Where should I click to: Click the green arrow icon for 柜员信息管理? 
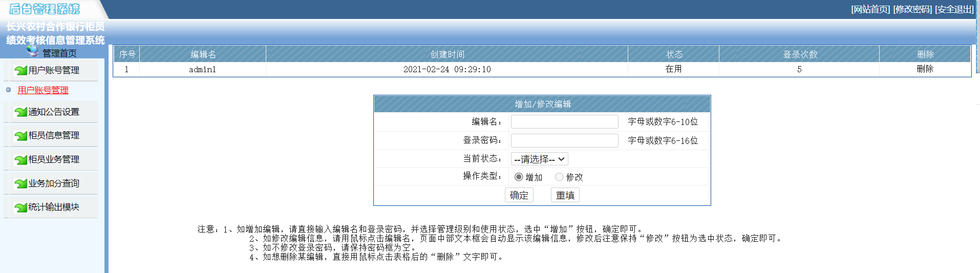(21, 136)
